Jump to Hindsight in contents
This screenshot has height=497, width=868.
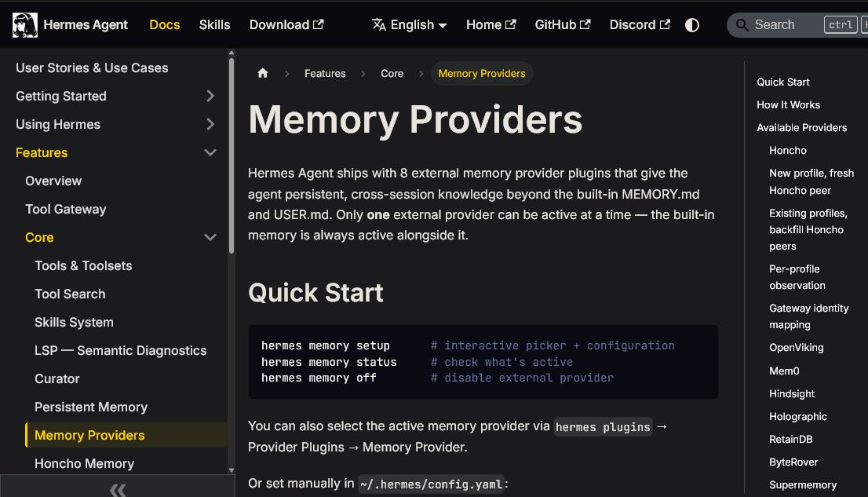pos(792,393)
